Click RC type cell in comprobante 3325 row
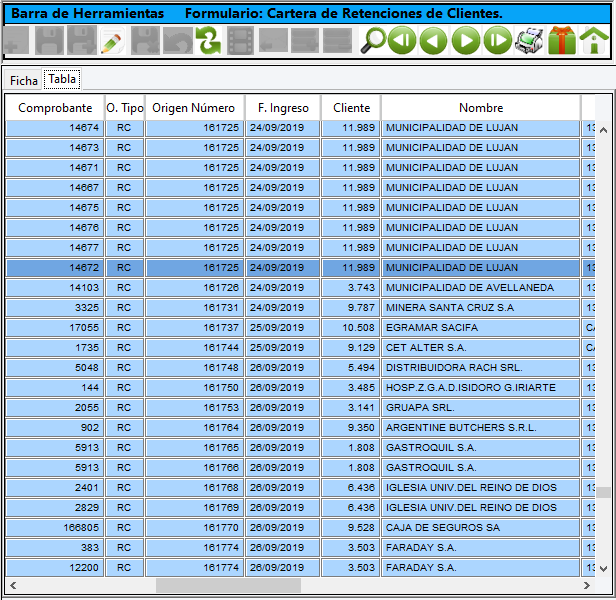The width and height of the screenshot is (616, 600). click(x=125, y=308)
